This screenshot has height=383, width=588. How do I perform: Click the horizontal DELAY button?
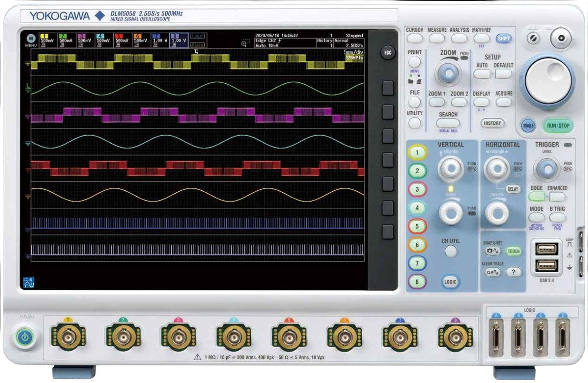click(513, 189)
